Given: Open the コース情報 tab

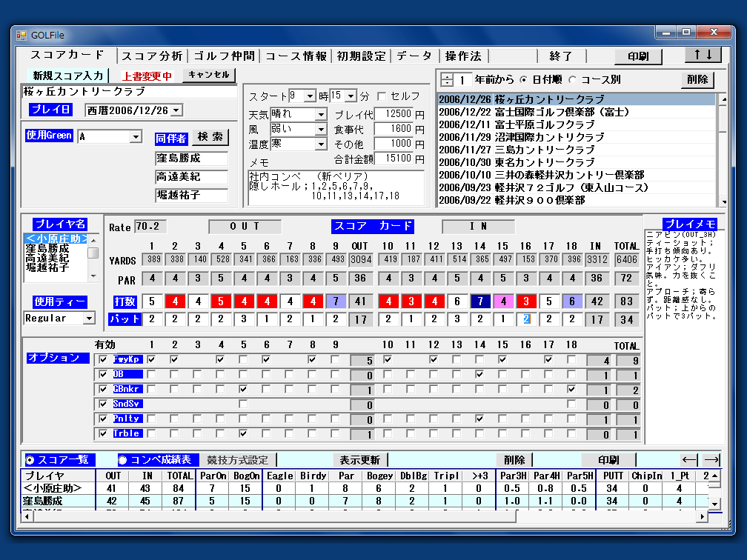Looking at the screenshot, I should point(296,56).
